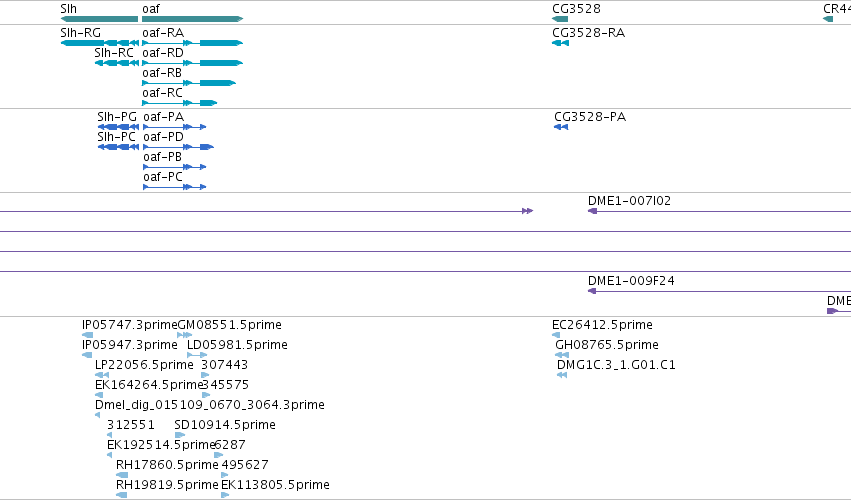
Task: Select the Slh-RG transcript glyph
Action: [x=99, y=43]
